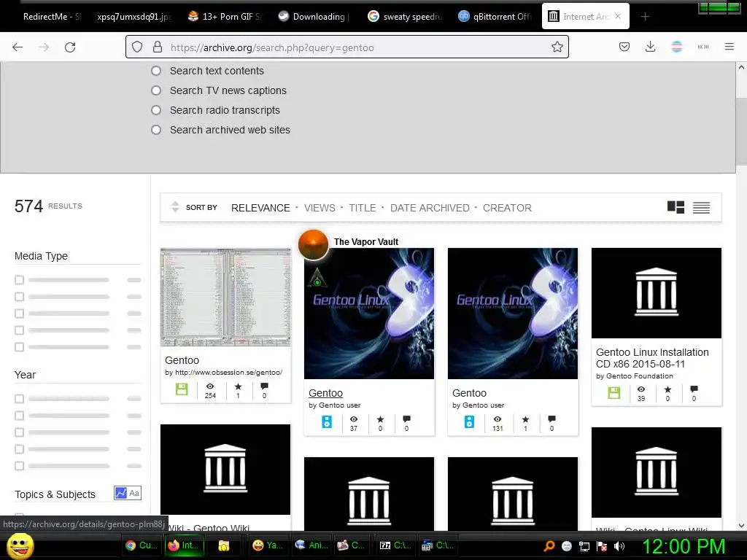The image size is (747, 560).
Task: Go back to the previous page
Action: (x=18, y=47)
